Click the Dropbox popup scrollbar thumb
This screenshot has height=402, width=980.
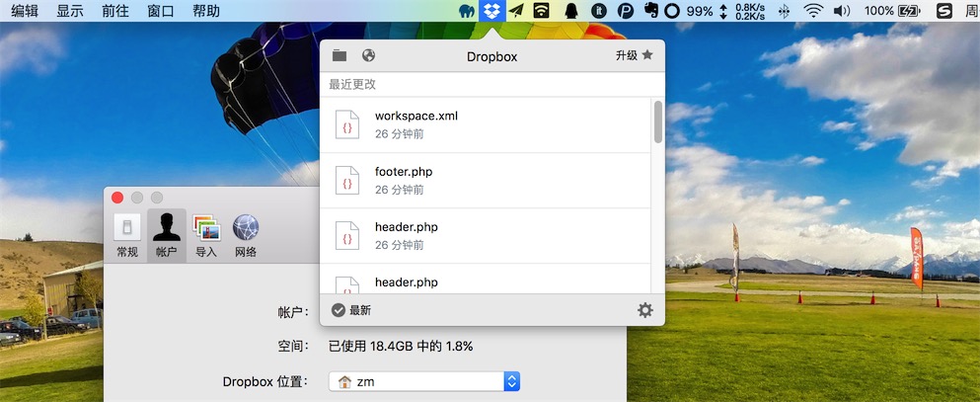tap(658, 121)
